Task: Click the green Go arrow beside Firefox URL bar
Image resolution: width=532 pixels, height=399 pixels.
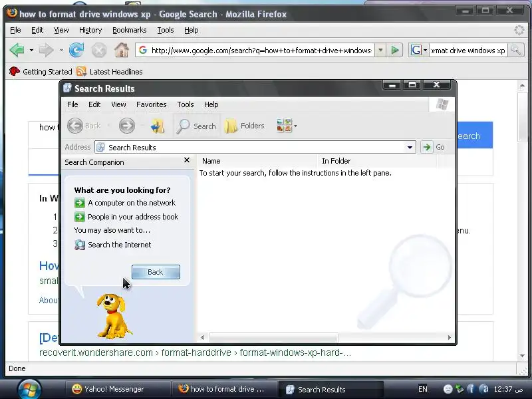Action: (x=394, y=51)
